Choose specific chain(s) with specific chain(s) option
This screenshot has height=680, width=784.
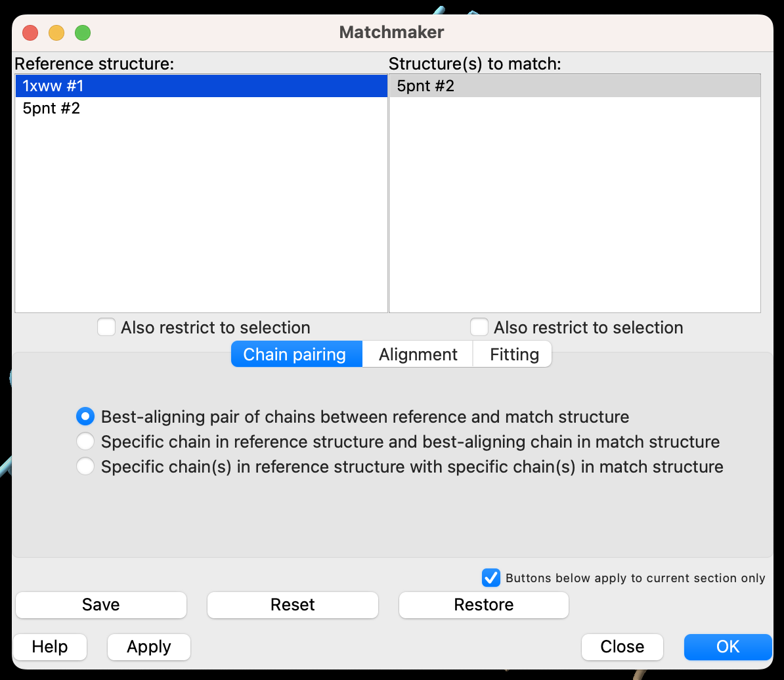click(85, 467)
